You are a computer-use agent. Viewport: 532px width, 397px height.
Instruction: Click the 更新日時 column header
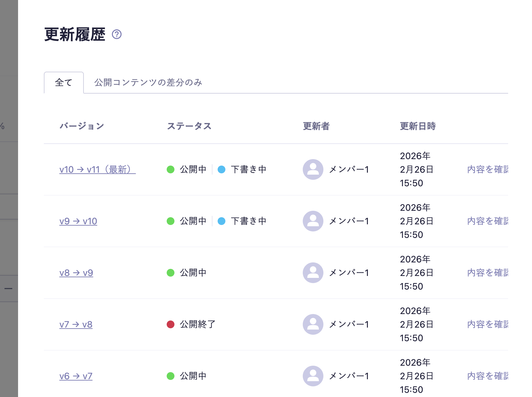[418, 126]
